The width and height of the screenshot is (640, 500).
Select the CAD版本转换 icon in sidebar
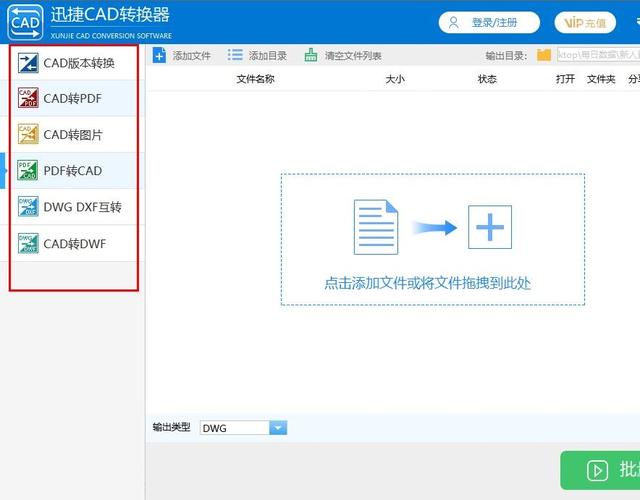click(x=28, y=63)
